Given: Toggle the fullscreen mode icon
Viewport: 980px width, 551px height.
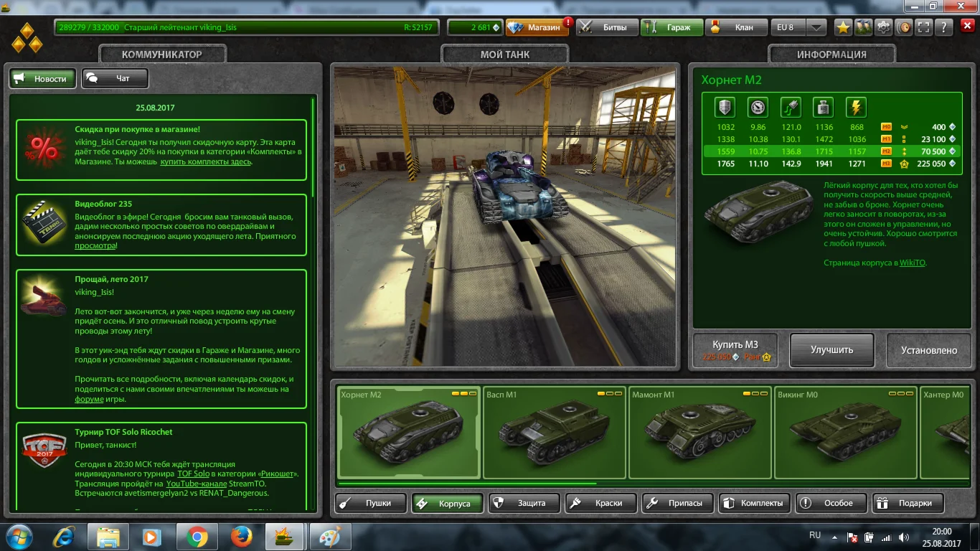Looking at the screenshot, I should tap(925, 27).
